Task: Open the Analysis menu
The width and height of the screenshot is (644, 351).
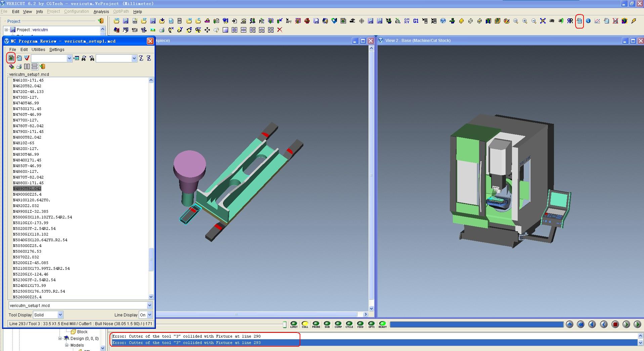Action: pyautogui.click(x=101, y=11)
